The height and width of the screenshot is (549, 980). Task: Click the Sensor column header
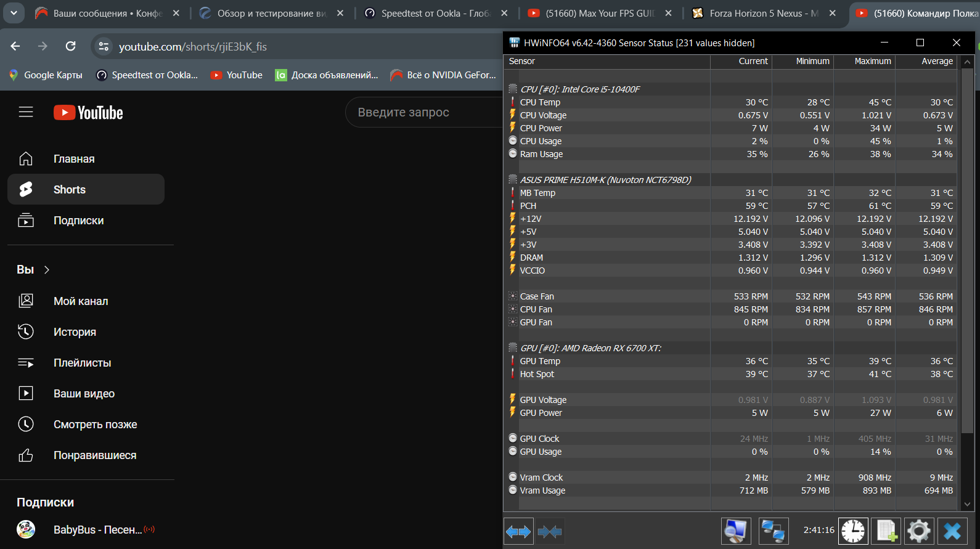click(x=607, y=61)
